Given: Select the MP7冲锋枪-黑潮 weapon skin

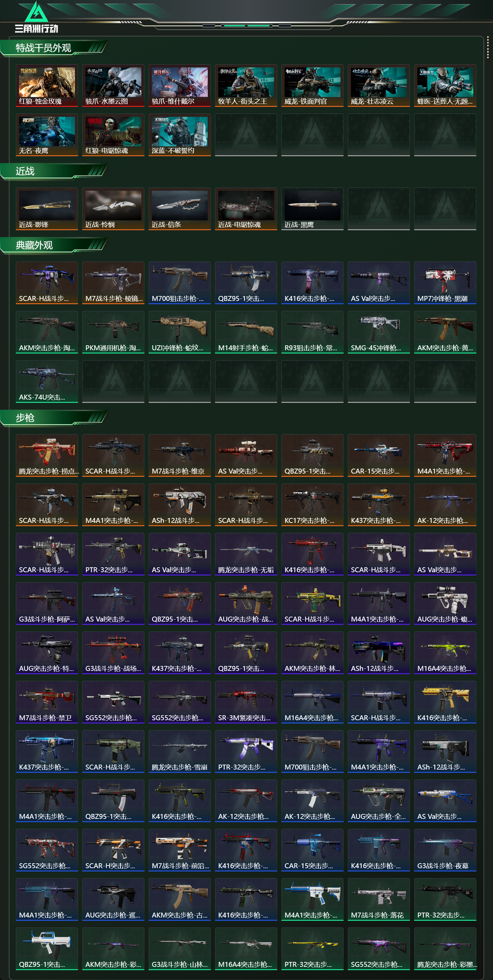Looking at the screenshot, I should [445, 283].
